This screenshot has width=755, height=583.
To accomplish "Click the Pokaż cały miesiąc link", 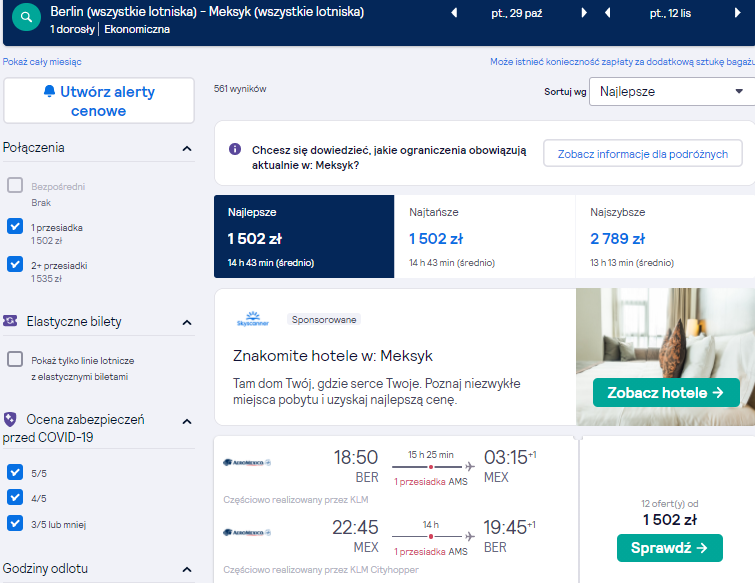I will point(42,62).
